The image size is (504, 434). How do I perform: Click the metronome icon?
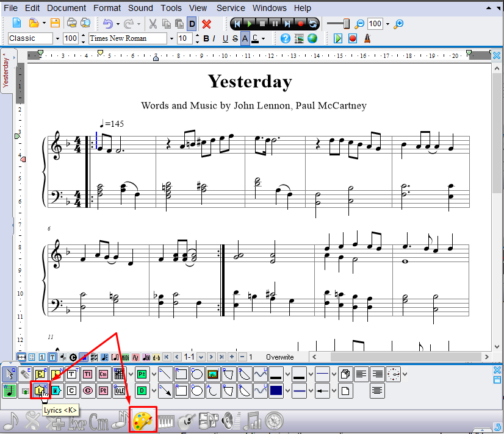point(367,38)
